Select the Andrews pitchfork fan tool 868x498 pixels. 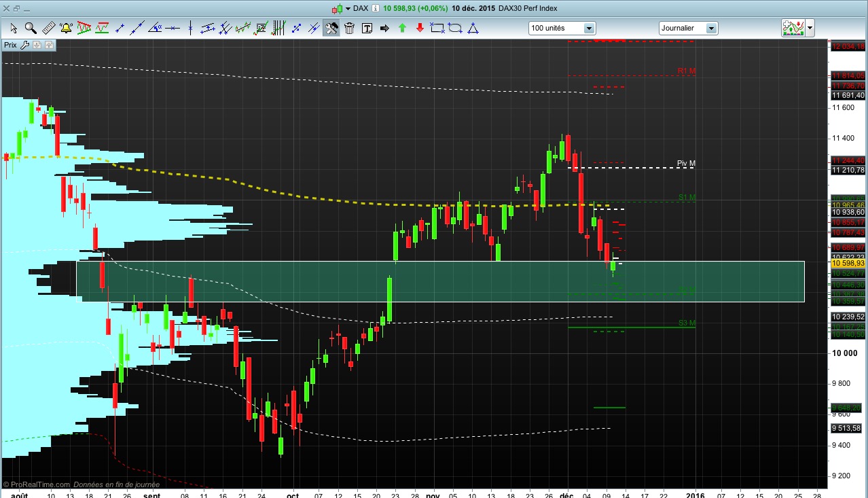(x=225, y=28)
